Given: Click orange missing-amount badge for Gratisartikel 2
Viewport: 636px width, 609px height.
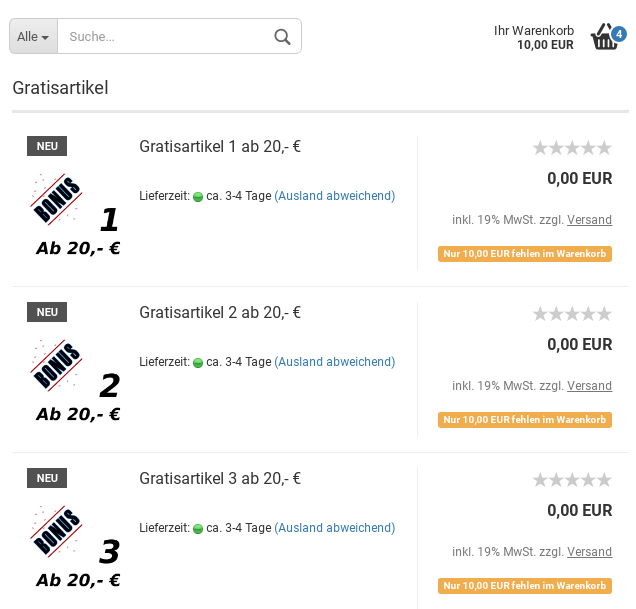Looking at the screenshot, I should [x=525, y=420].
